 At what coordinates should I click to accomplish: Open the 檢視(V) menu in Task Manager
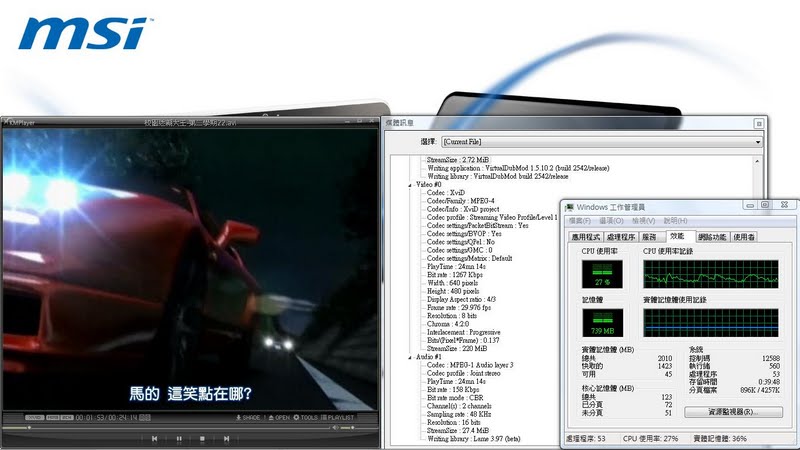click(x=643, y=221)
